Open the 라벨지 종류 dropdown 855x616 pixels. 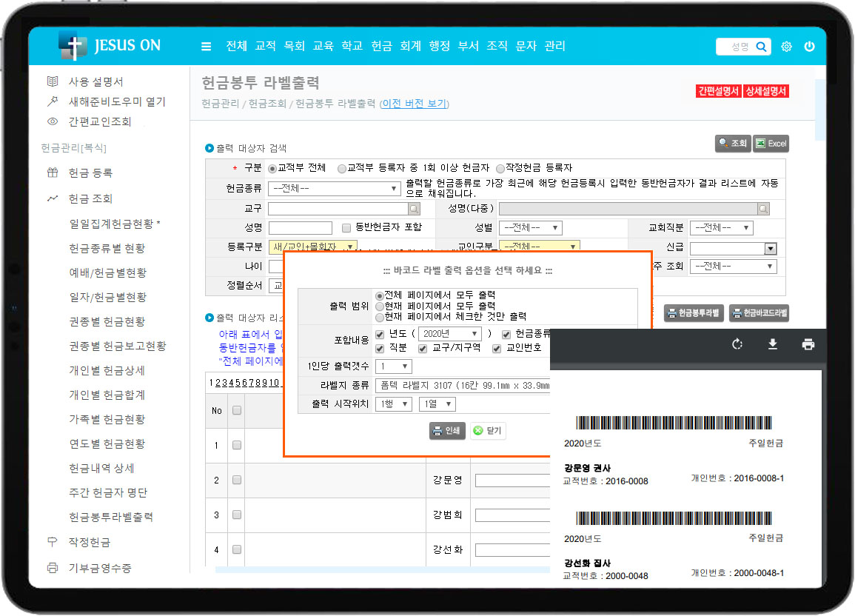click(463, 386)
